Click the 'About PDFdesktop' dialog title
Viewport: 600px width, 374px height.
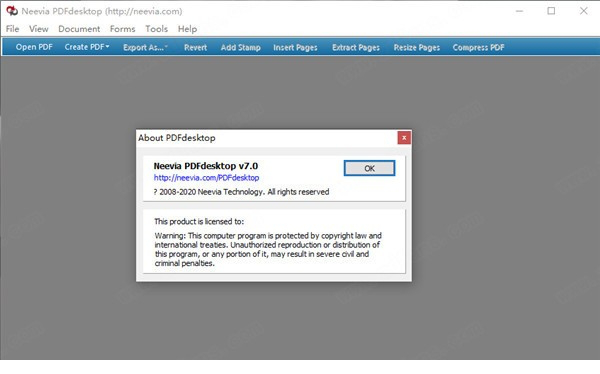177,138
